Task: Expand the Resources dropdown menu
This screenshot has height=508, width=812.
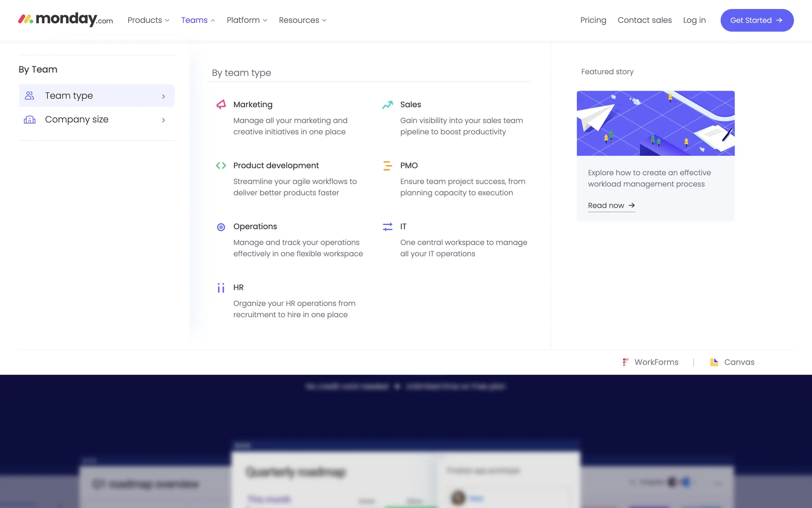Action: click(x=302, y=20)
